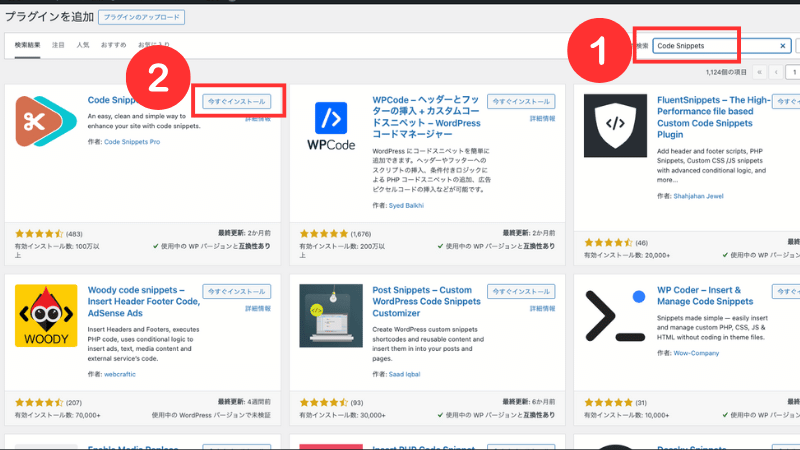Switch to the 注目 tab
The height and width of the screenshot is (450, 800).
click(x=58, y=45)
